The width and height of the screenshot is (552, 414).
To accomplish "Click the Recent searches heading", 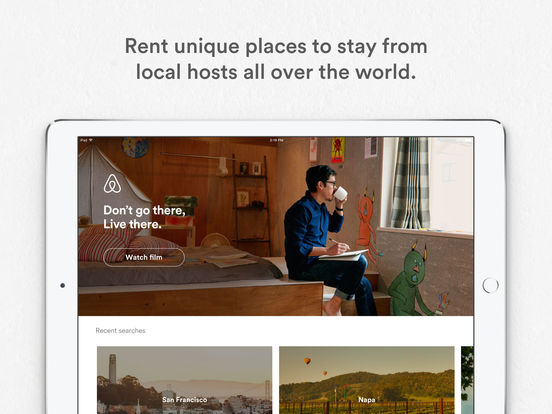I will [x=120, y=331].
